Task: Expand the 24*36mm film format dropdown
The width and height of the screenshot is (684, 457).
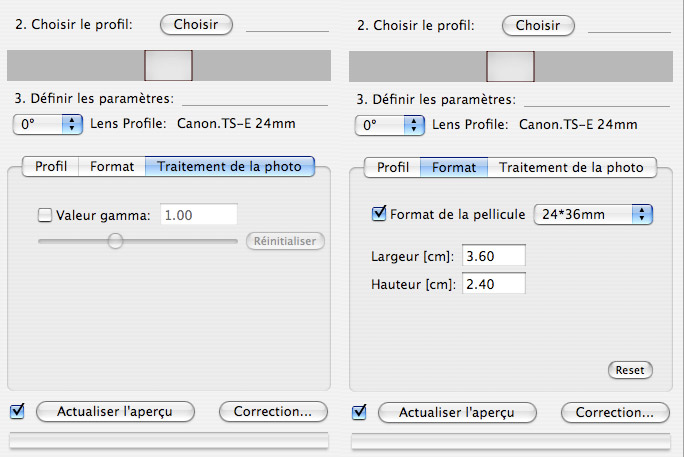Action: 593,215
